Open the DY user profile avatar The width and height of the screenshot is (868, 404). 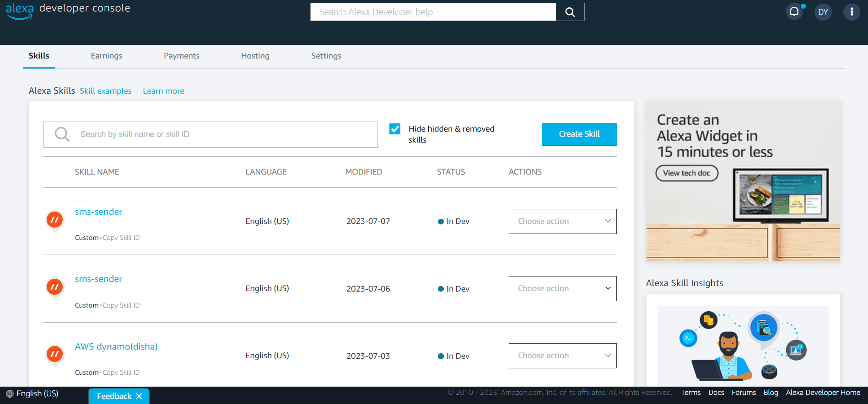click(823, 12)
